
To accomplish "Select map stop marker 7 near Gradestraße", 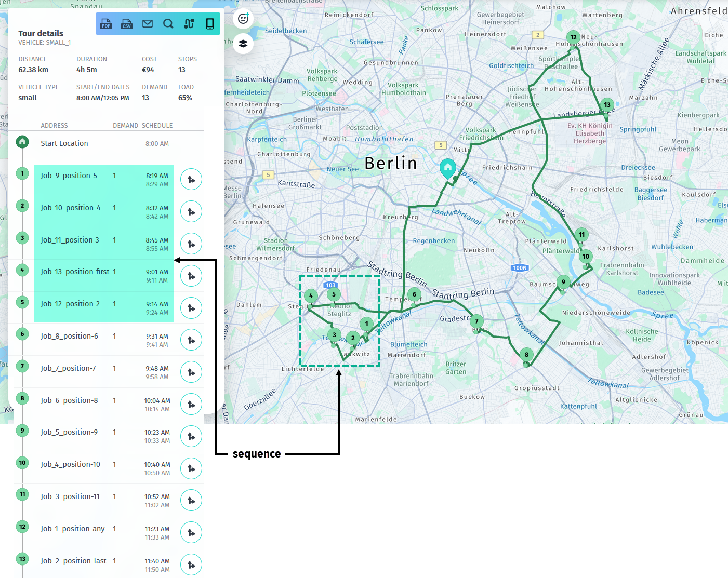I will 476,321.
